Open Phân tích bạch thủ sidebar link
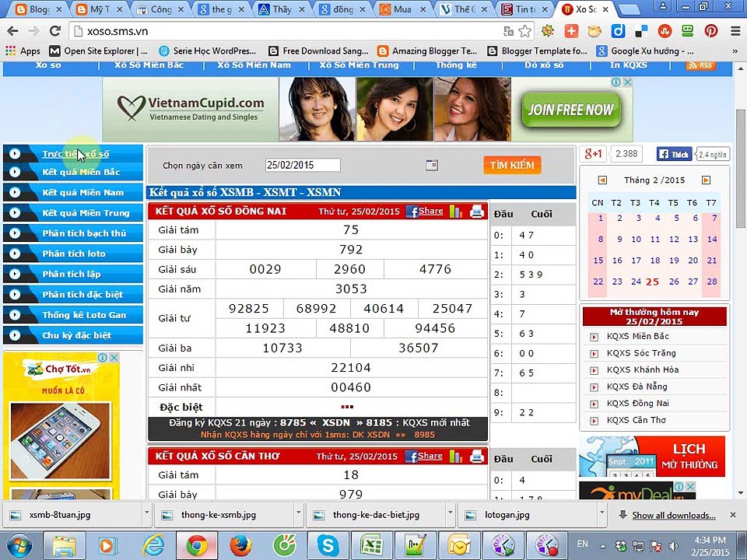Viewport: 747px width, 560px height. (x=84, y=233)
